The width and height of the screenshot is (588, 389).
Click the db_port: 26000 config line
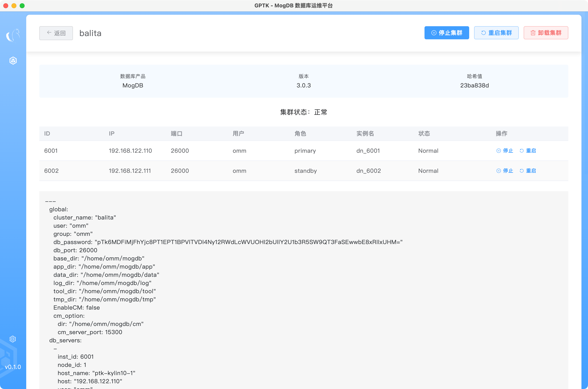pyautogui.click(x=75, y=250)
